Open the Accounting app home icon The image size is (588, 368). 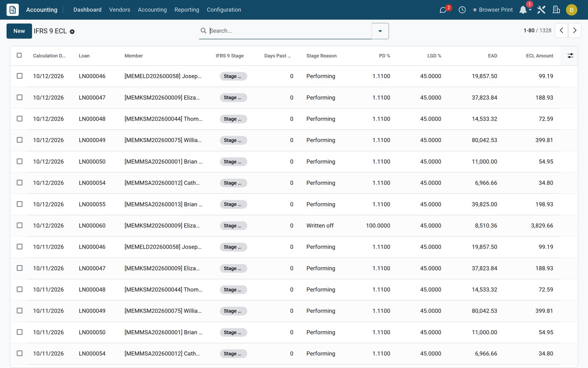[12, 10]
